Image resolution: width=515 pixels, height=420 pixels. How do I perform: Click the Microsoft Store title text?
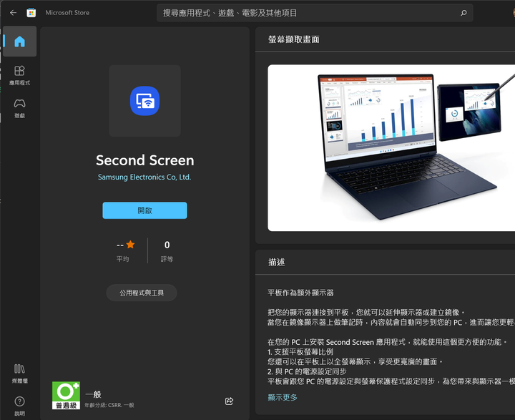(x=67, y=13)
